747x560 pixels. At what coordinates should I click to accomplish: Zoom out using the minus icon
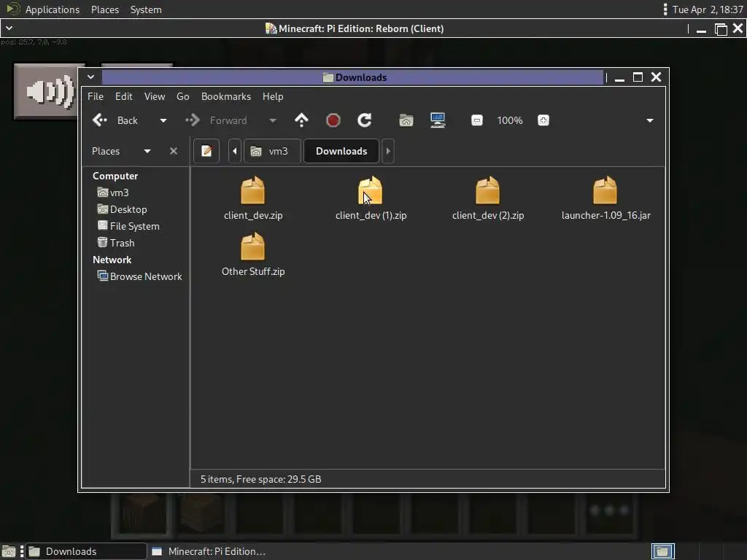point(477,120)
